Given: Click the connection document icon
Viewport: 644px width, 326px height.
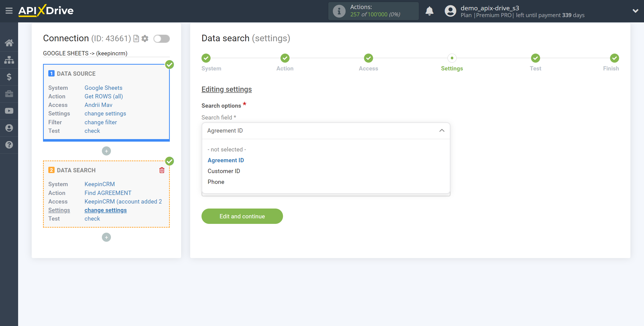Looking at the screenshot, I should [136, 38].
